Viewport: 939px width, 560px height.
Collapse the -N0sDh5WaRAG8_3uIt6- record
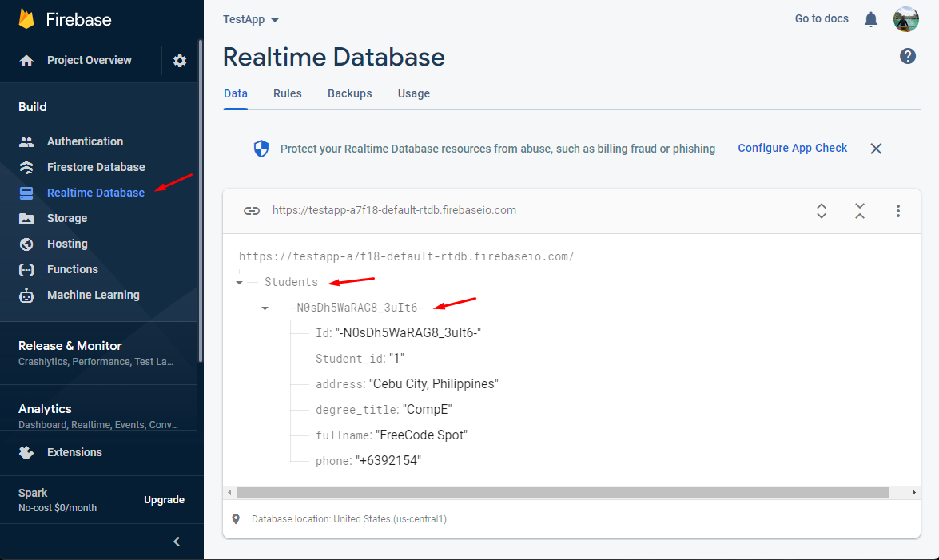click(x=265, y=307)
